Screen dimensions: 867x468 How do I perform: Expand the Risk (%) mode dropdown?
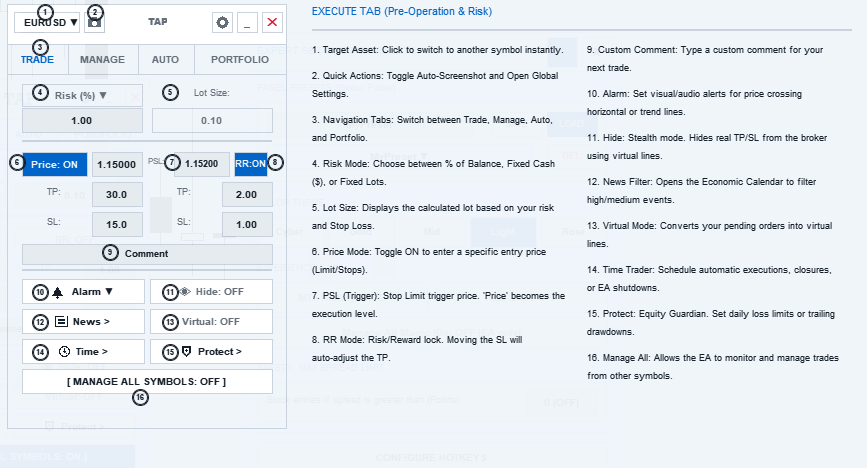coord(82,96)
